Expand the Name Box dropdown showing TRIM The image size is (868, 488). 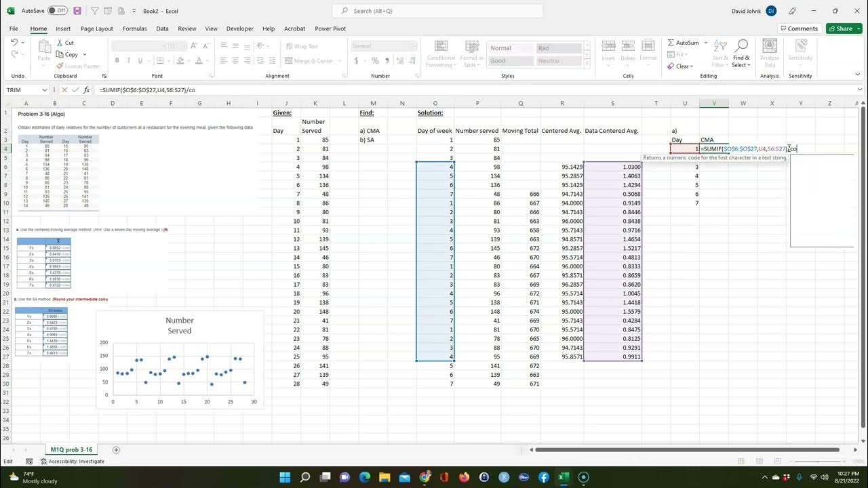tap(45, 89)
